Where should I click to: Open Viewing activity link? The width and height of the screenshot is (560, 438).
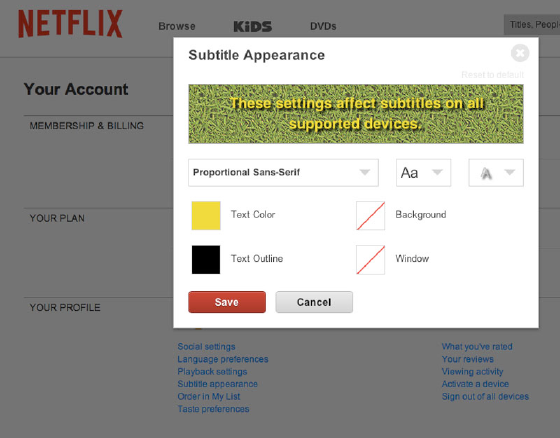pyautogui.click(x=472, y=372)
